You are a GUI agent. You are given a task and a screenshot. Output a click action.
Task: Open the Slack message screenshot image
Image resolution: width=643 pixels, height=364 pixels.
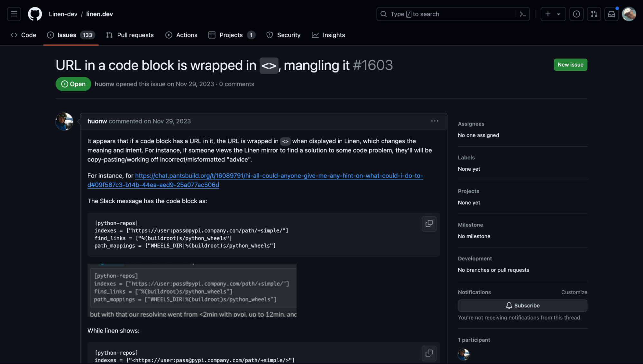pyautogui.click(x=192, y=290)
